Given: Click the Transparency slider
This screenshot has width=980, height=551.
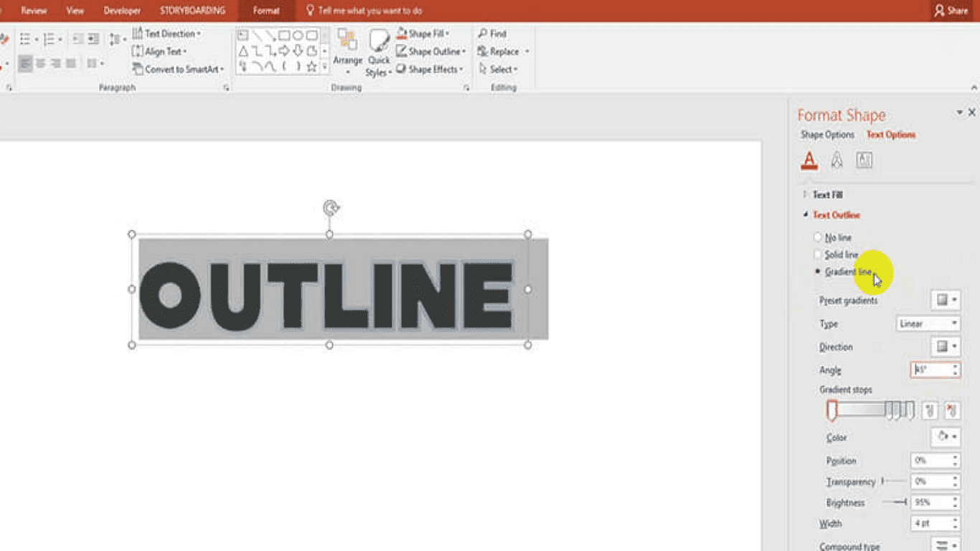Looking at the screenshot, I should click(893, 481).
